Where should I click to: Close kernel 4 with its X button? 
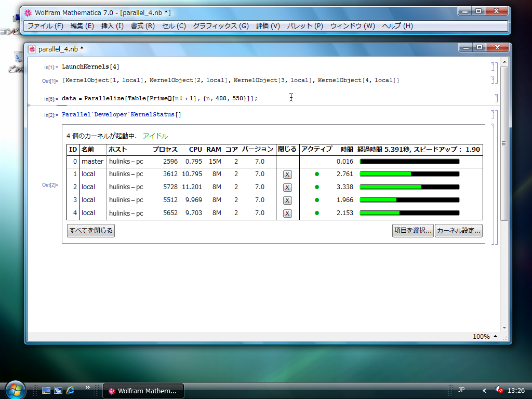(x=287, y=214)
